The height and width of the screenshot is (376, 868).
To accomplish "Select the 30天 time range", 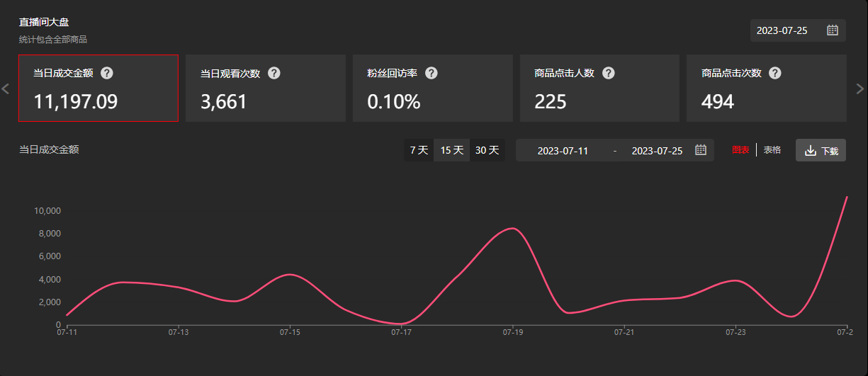I will pos(487,150).
